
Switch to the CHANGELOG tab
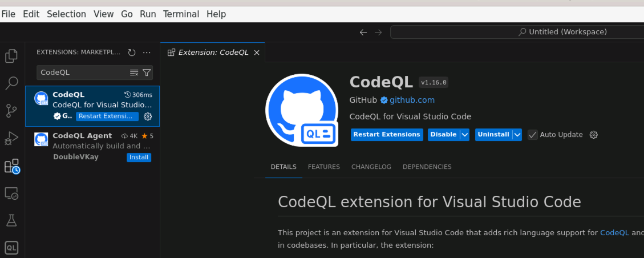click(371, 167)
